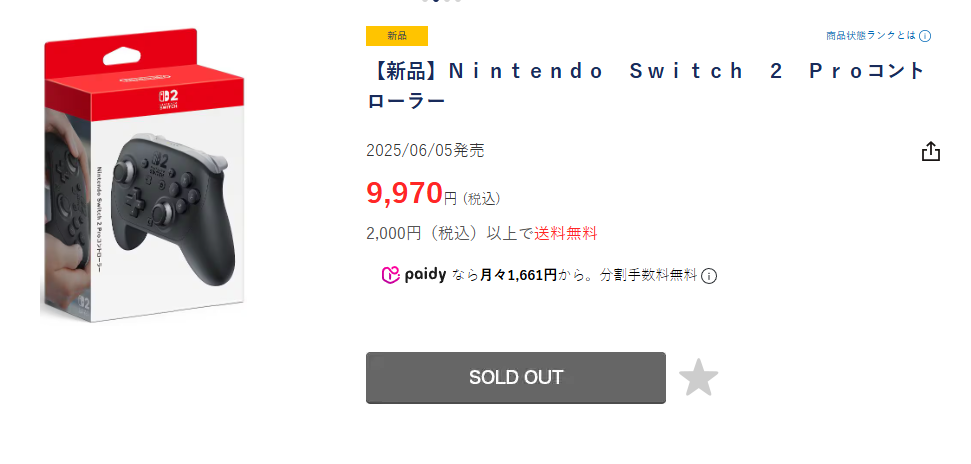Image resolution: width=971 pixels, height=464 pixels.
Task: Click the paidy brand name text
Action: click(425, 275)
